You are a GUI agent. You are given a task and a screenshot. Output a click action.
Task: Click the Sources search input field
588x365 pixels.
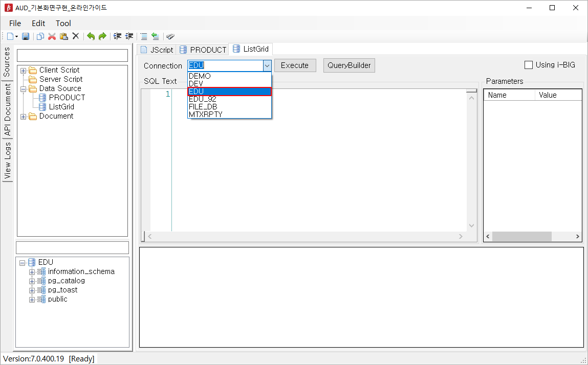tap(72, 55)
